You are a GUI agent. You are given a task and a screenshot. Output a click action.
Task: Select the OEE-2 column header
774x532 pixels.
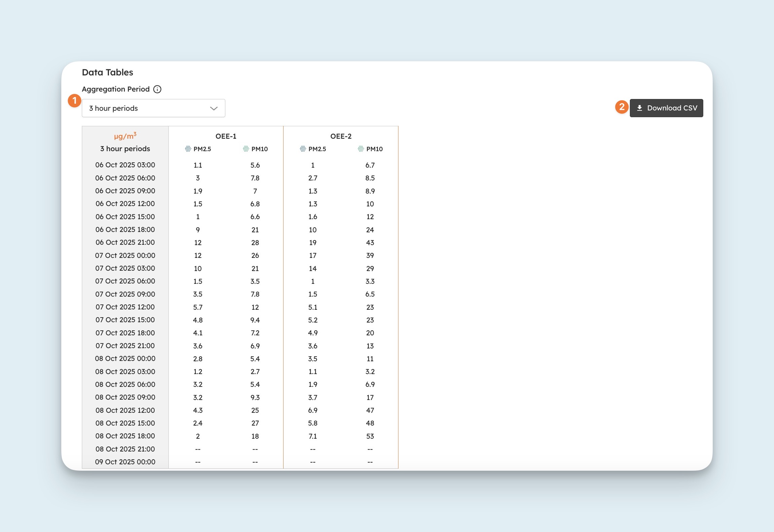(341, 136)
